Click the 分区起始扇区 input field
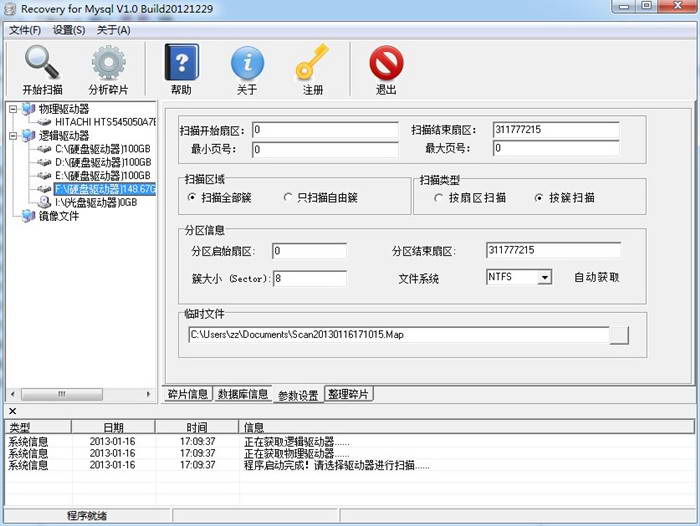 309,251
